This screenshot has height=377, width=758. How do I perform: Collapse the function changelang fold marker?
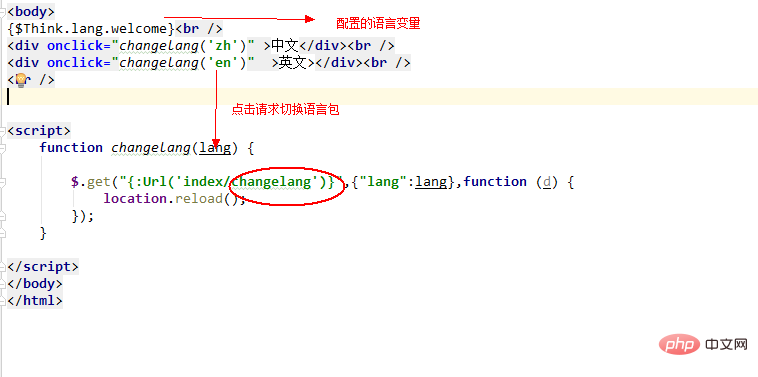(x=2, y=148)
